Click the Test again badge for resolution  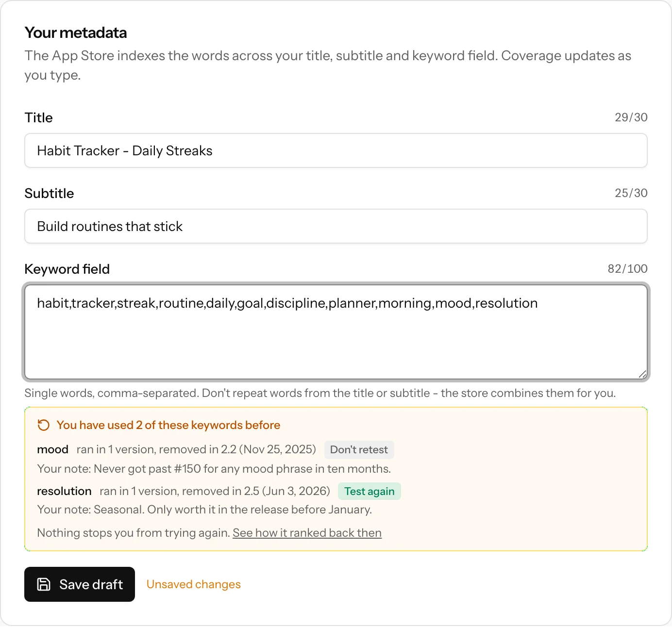(x=370, y=491)
